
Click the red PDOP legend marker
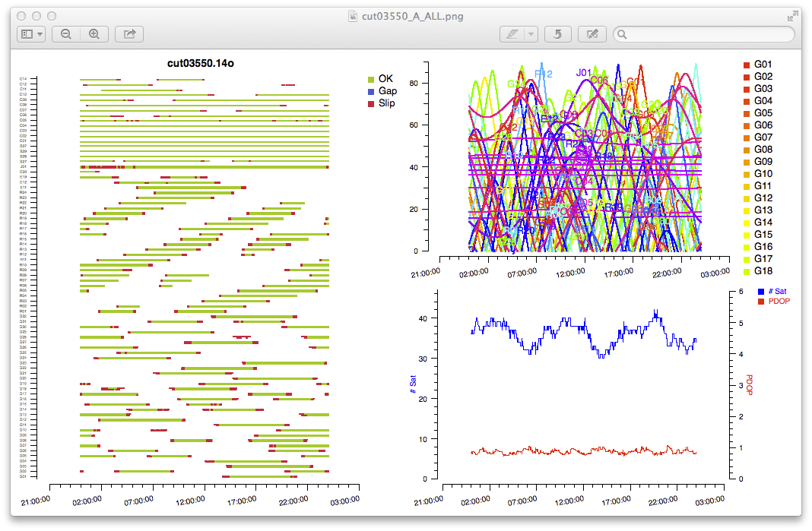[761, 302]
